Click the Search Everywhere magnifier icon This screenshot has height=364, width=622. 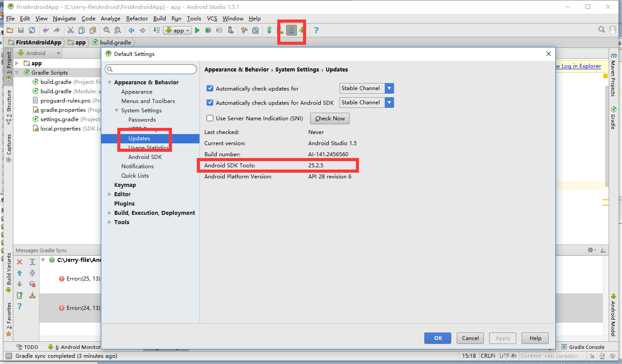(x=602, y=30)
